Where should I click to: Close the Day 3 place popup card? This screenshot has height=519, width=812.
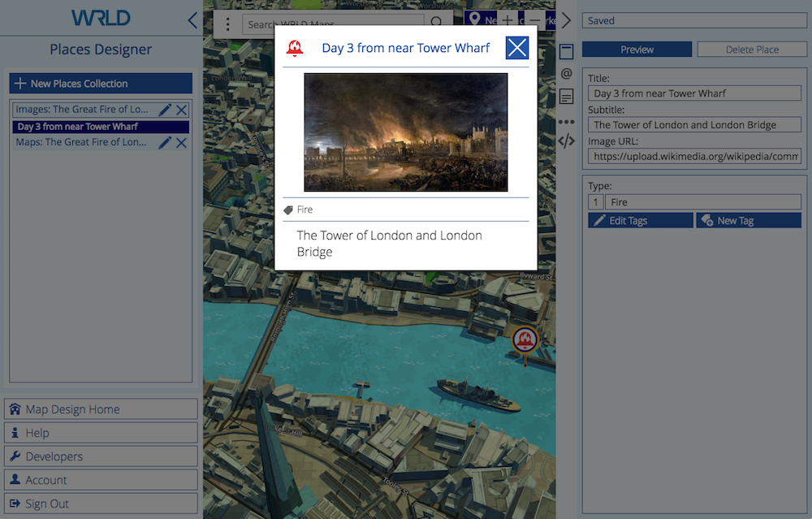516,48
